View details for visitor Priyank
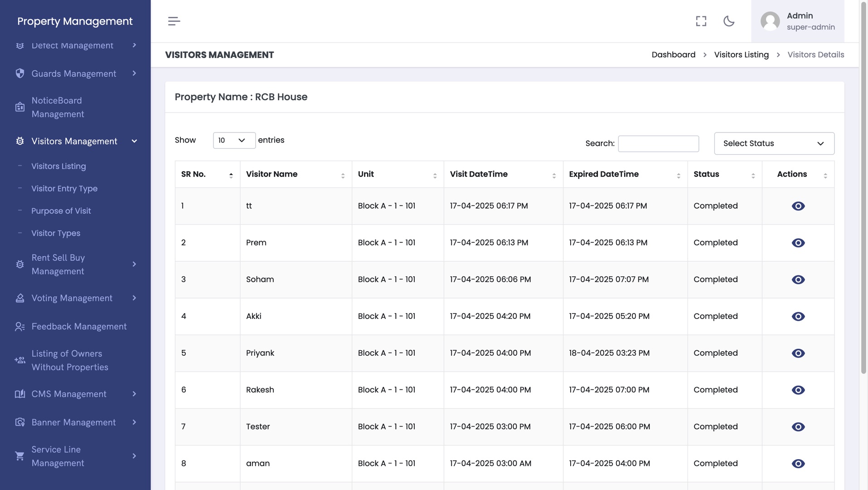 [798, 353]
